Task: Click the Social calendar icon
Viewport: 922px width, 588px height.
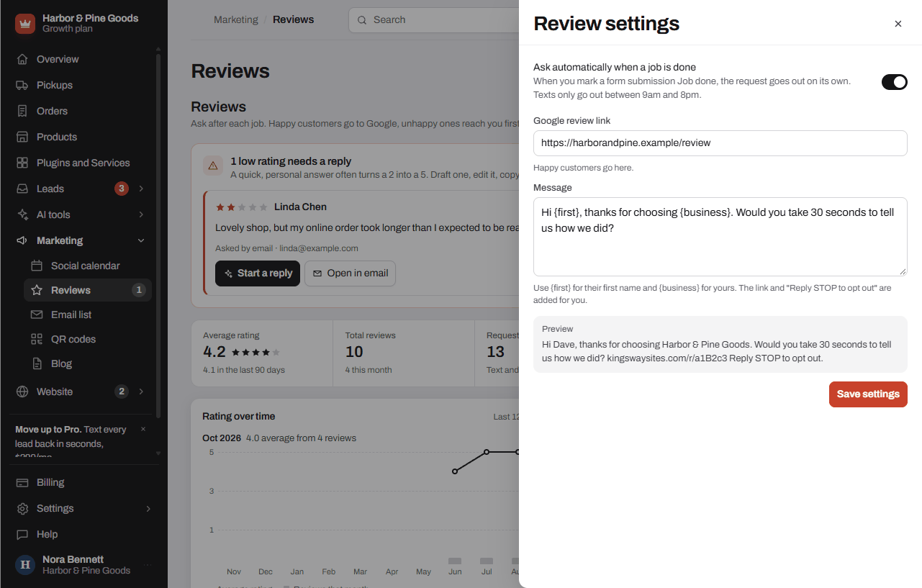Action: (x=37, y=266)
